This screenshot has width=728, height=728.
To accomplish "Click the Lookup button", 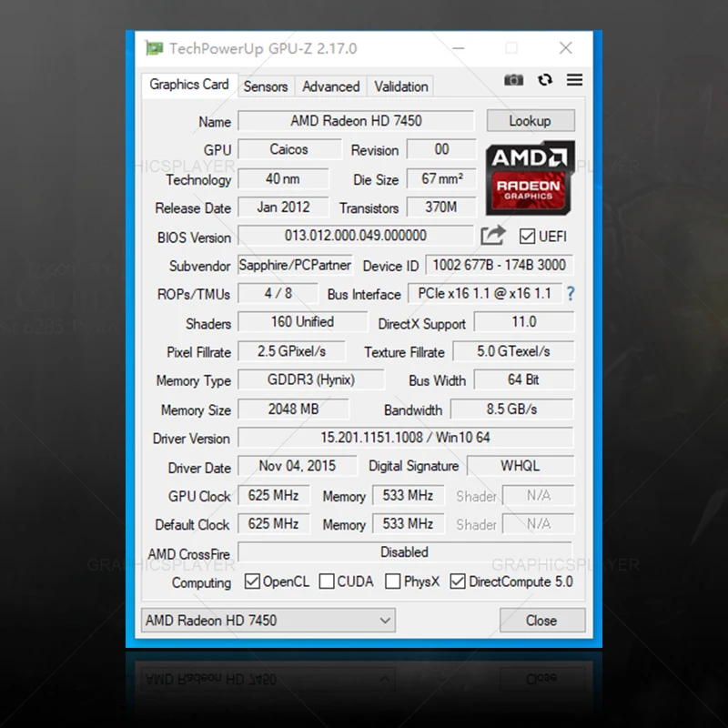I will [531, 121].
